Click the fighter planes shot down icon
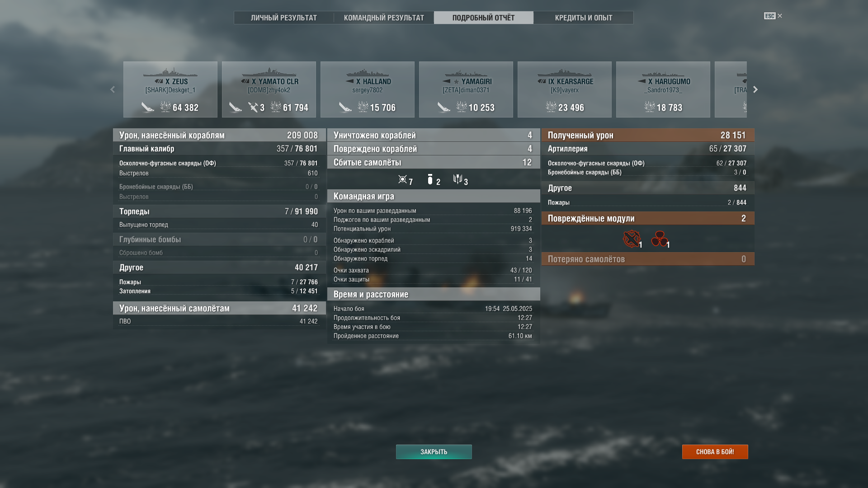The image size is (868, 488). point(402,179)
